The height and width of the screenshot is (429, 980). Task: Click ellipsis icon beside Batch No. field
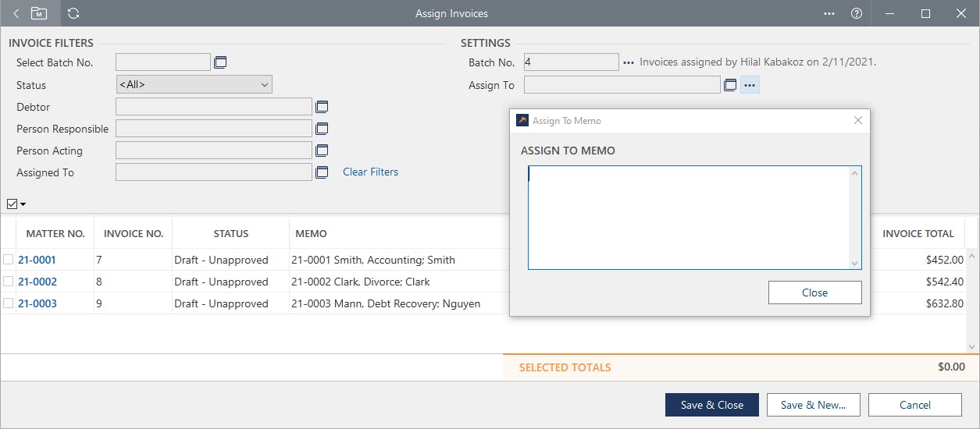pos(629,62)
